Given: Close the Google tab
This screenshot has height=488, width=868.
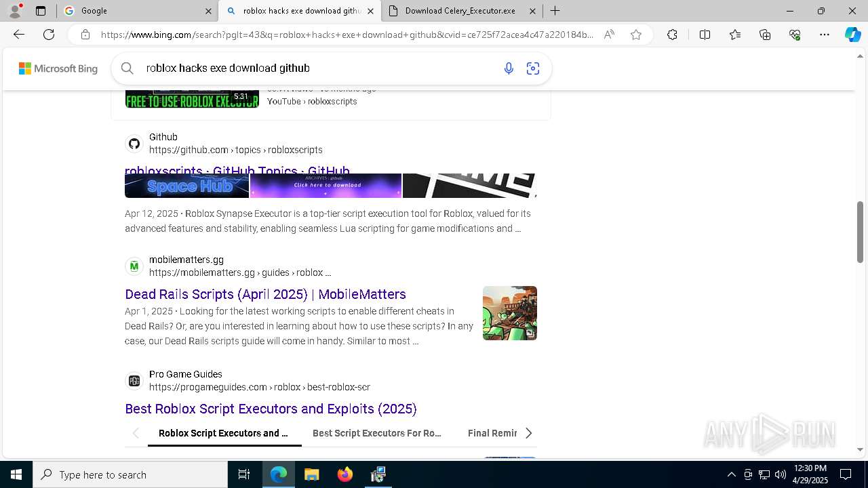Looking at the screenshot, I should 208,11.
